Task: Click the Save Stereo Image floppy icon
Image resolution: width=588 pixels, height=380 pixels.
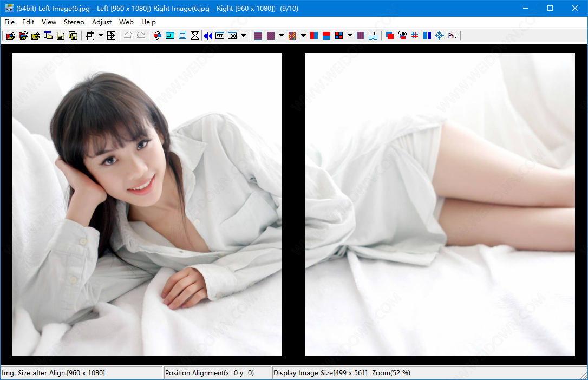Action: (61, 36)
